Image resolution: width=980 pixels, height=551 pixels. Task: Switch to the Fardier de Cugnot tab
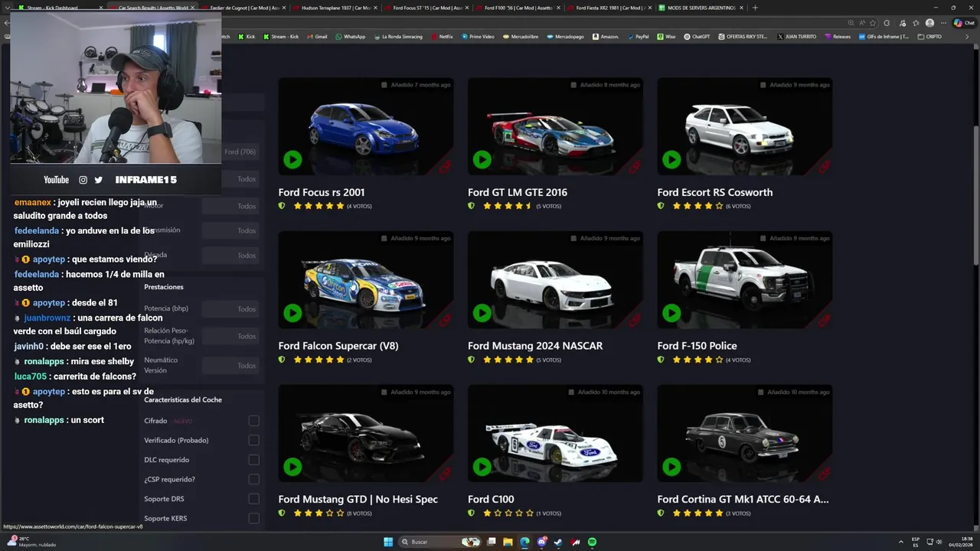[x=243, y=8]
